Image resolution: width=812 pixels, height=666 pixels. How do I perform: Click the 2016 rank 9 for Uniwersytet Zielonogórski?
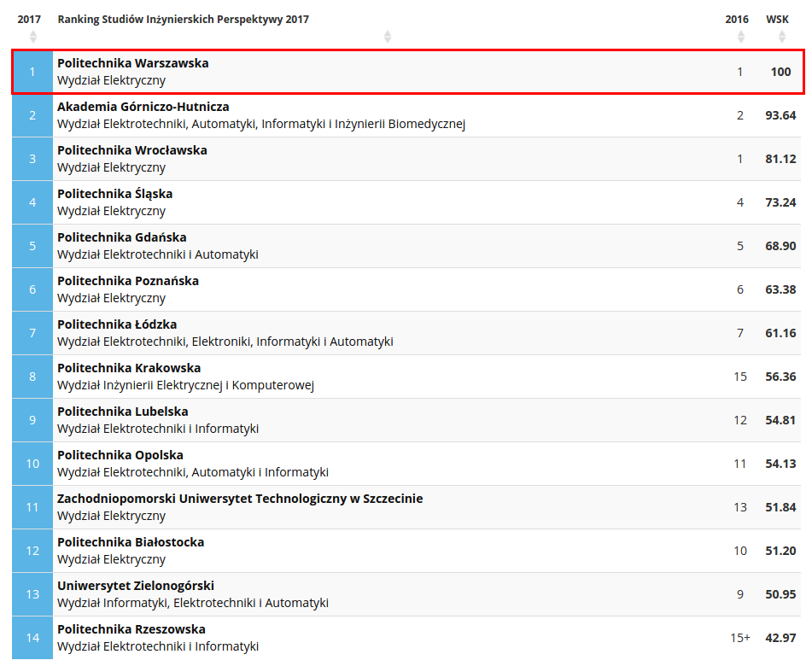pyautogui.click(x=740, y=593)
